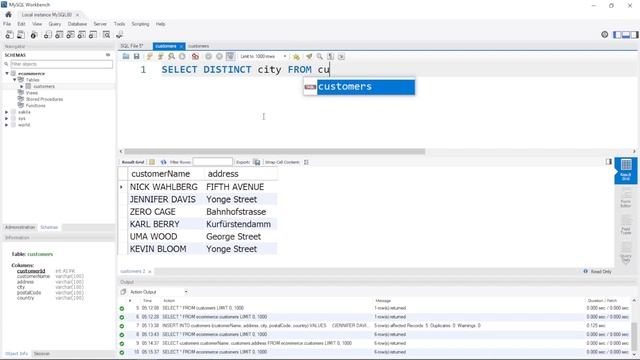This screenshot has width=640, height=360.
Task: Run EXPLAIN on statement magnifier-lightning icon
Action: tap(171, 56)
